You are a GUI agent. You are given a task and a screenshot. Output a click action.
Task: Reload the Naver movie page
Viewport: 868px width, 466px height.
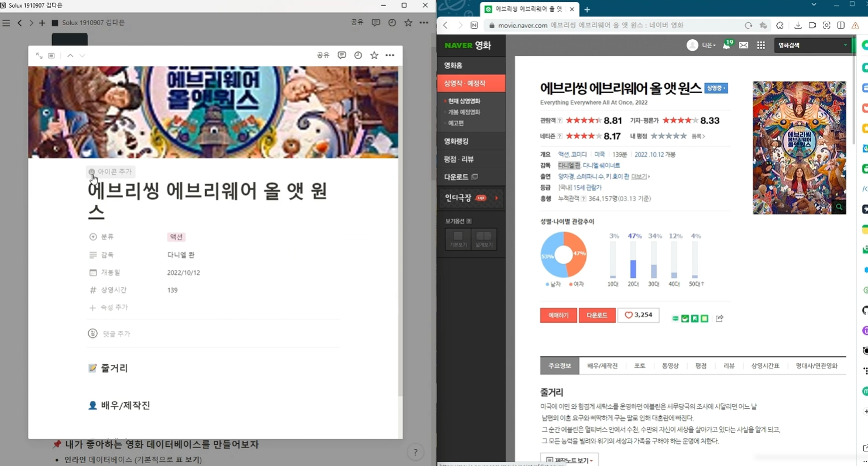(748, 26)
